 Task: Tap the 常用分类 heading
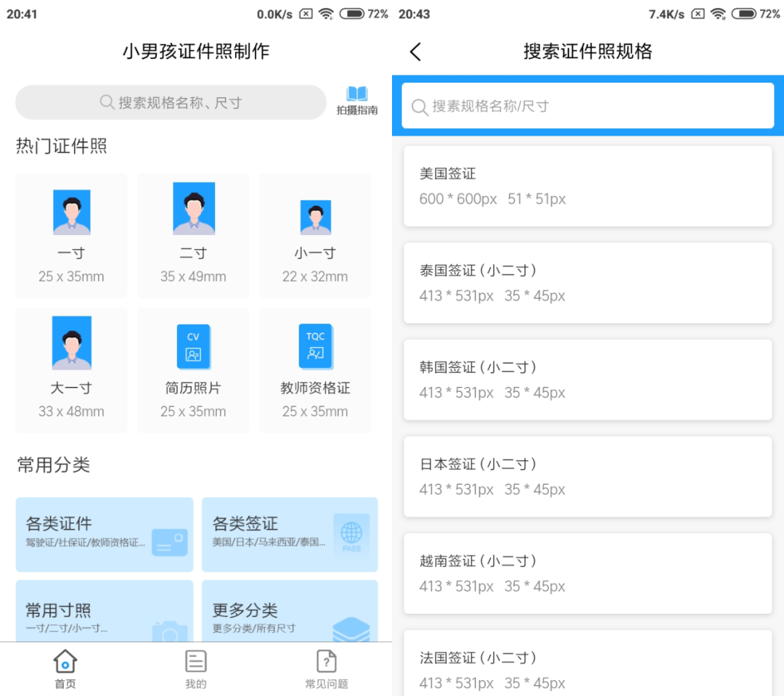[x=54, y=465]
